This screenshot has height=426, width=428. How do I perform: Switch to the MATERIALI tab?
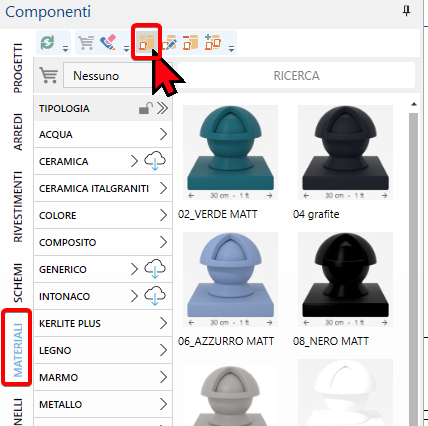[17, 348]
